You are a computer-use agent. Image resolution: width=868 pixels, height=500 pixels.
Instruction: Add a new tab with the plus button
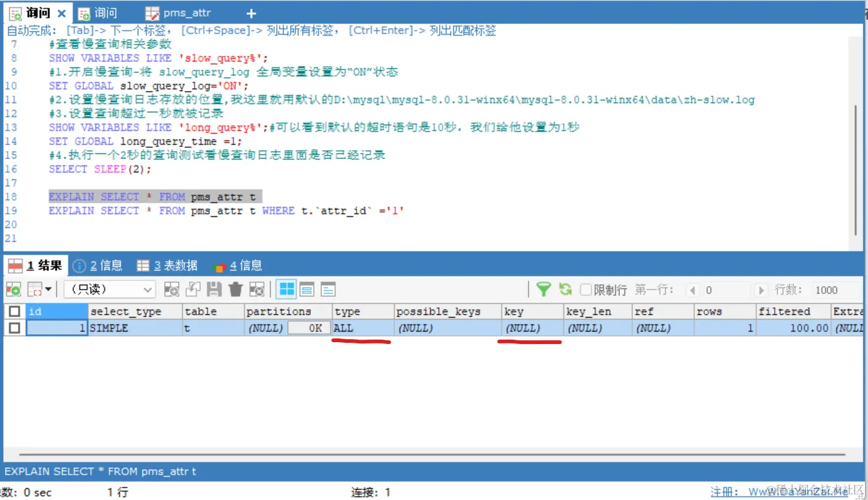(251, 14)
